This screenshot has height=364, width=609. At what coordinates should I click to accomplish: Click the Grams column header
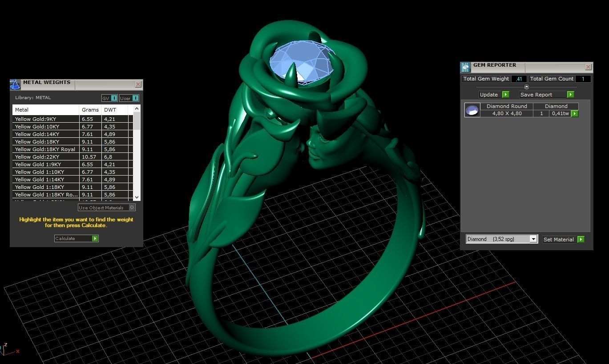pos(90,110)
